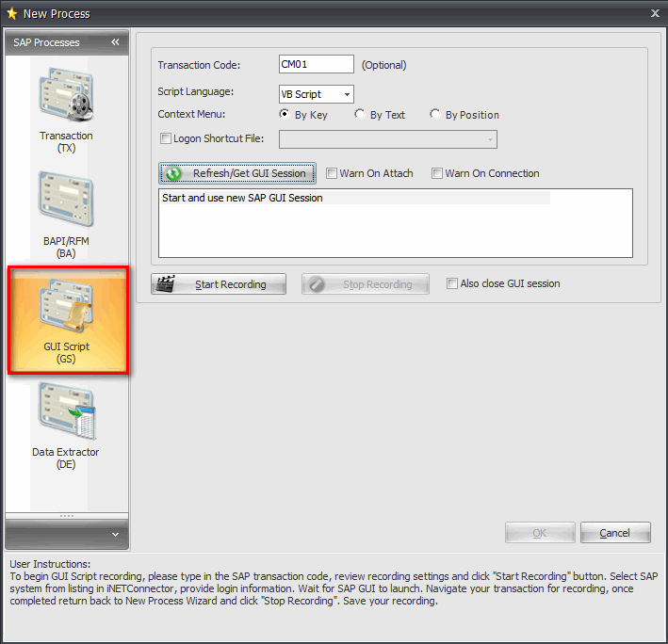The image size is (668, 644).
Task: Click the Start Recording button
Action: (x=219, y=284)
